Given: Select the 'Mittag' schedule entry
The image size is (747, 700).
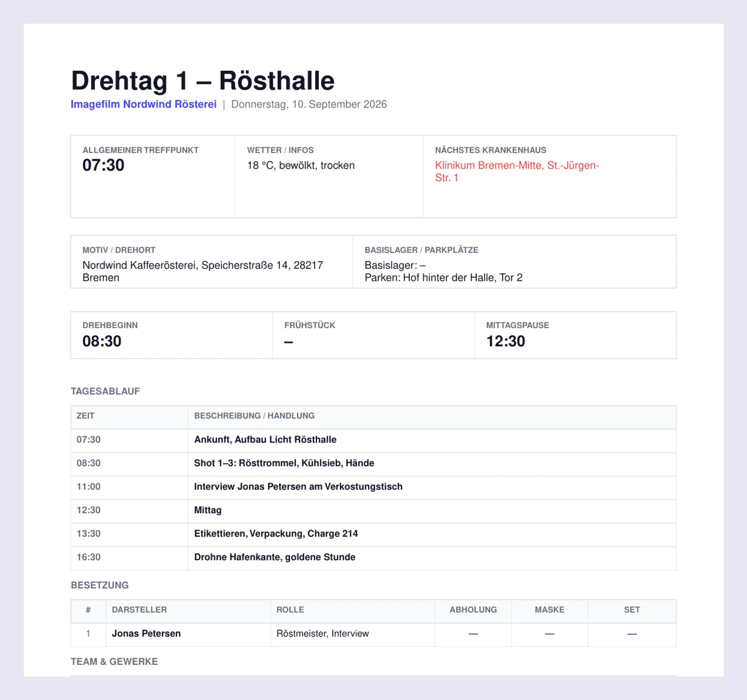Looking at the screenshot, I should click(x=373, y=511).
